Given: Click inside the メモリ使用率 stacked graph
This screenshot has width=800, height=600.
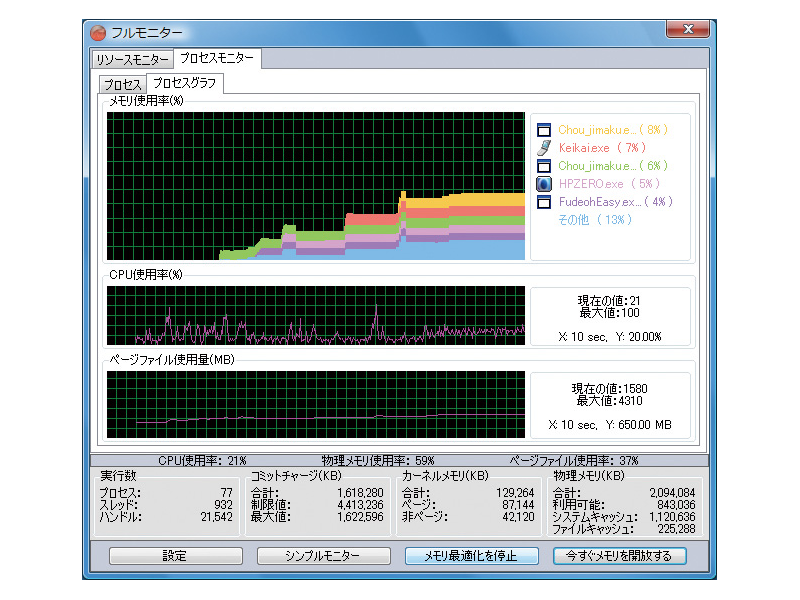Looking at the screenshot, I should point(315,185).
